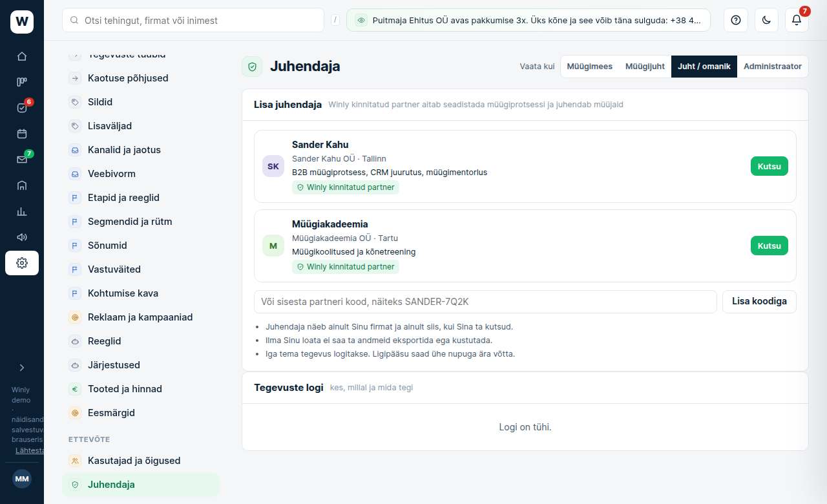Invite Sander Kahu with Kutsu button

pos(769,166)
